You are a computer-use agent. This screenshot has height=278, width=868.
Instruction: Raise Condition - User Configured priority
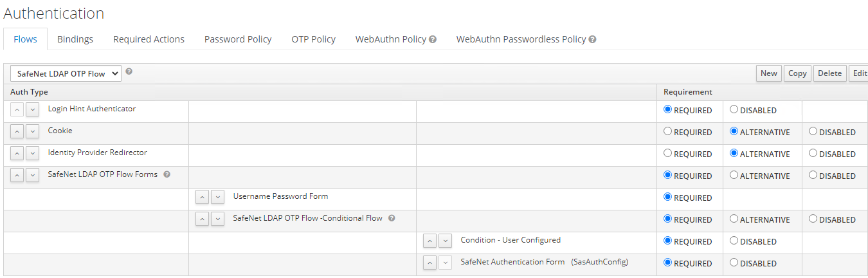coord(429,241)
